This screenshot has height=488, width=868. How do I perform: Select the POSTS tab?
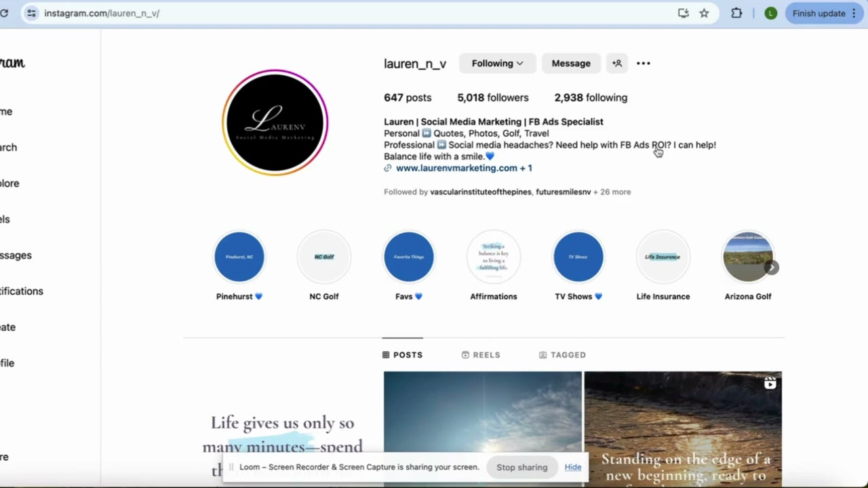[x=402, y=354]
